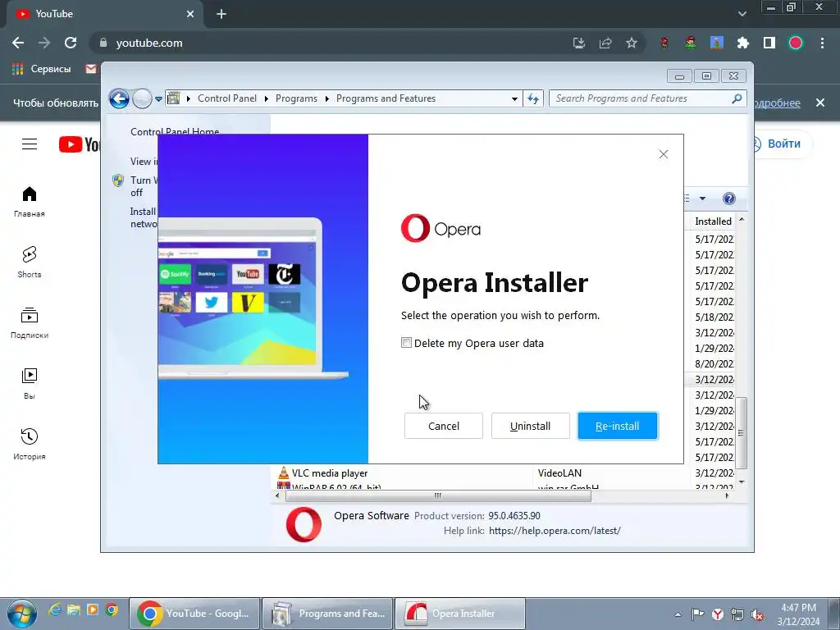Click VideoLAN publisher cell

559,473
